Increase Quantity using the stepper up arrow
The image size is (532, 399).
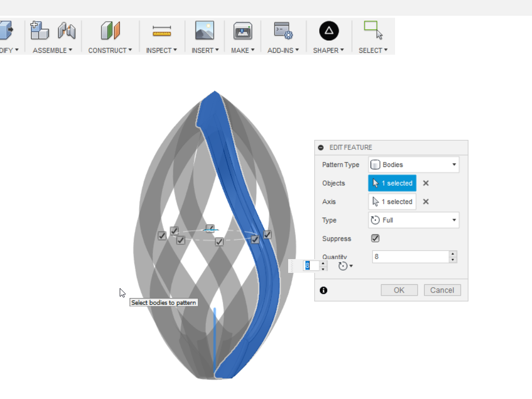(x=452, y=254)
